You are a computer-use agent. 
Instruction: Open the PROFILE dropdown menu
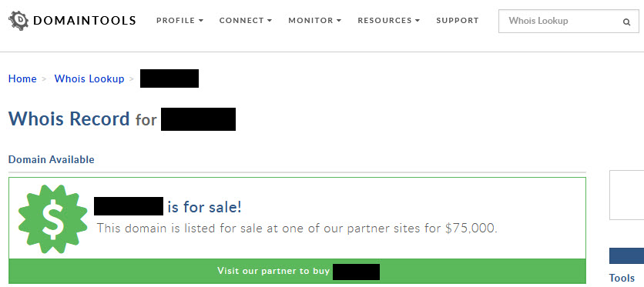(x=180, y=21)
